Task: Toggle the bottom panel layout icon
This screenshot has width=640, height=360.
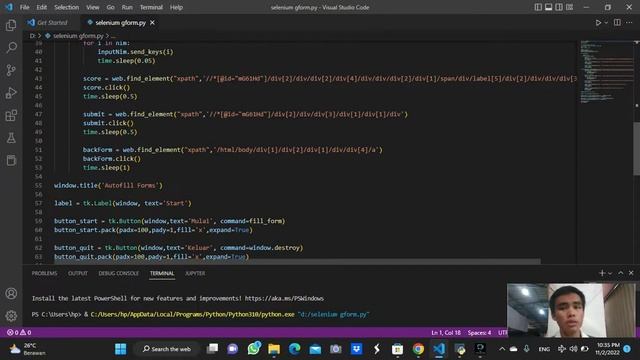Action: pyautogui.click(x=549, y=7)
